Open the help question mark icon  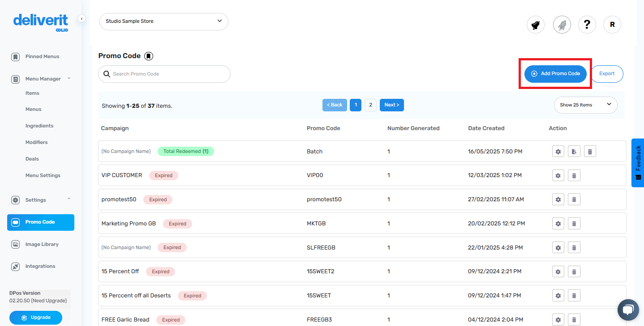pyautogui.click(x=587, y=25)
